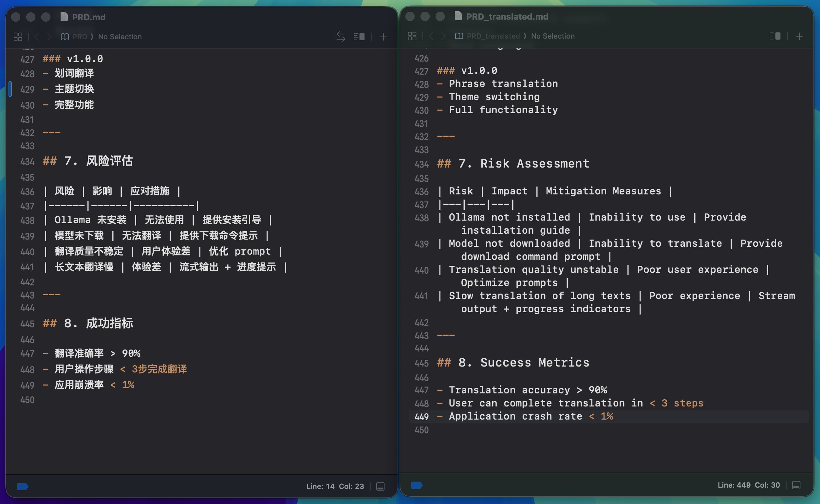Open the PRD_translated breadcrumb in the jump bar
This screenshot has height=504, width=820.
tap(493, 36)
